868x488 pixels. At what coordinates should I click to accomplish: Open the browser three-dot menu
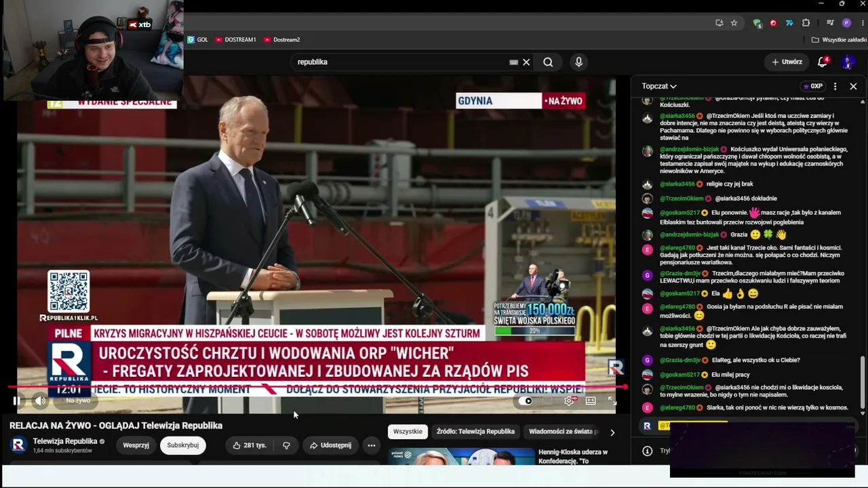(861, 22)
